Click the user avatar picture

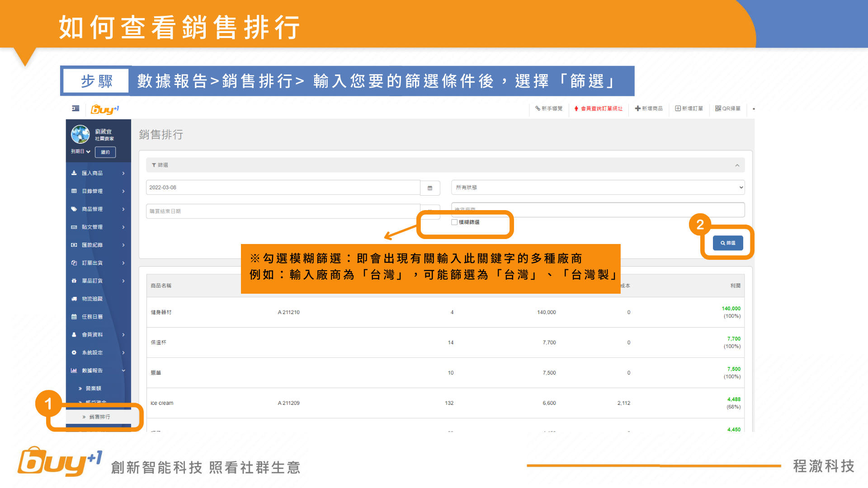click(80, 134)
